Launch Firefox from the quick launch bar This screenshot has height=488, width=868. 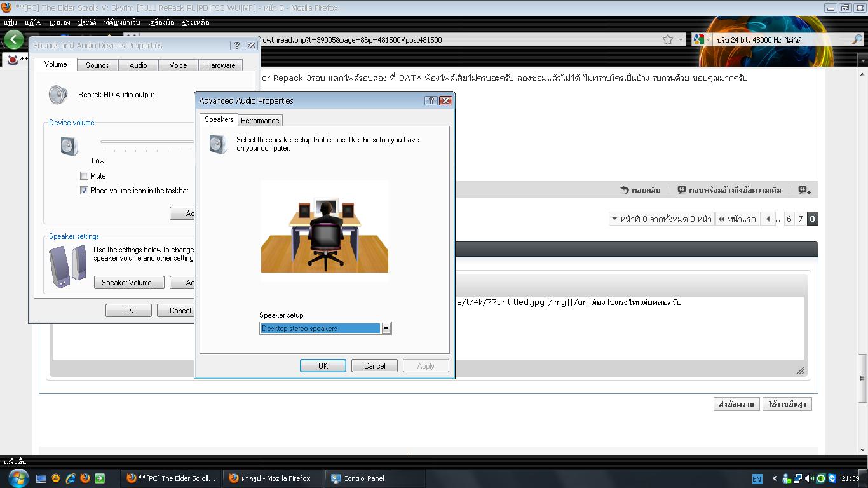click(85, 478)
